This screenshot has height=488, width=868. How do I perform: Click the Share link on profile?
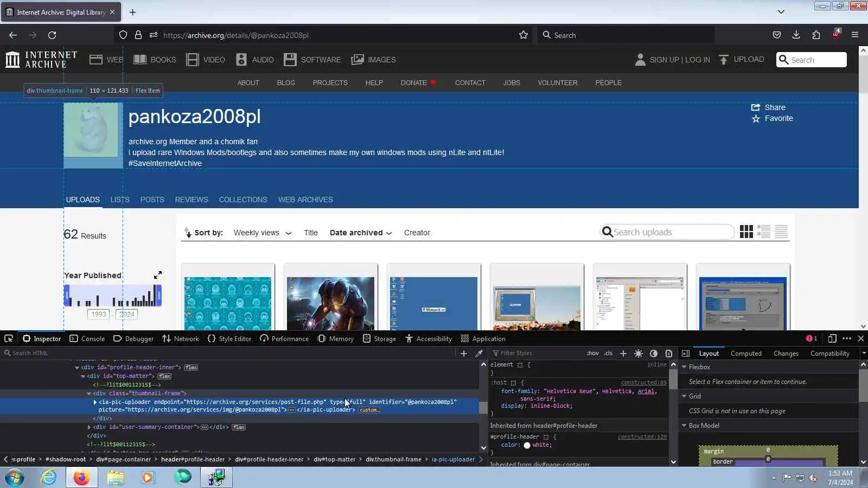tap(768, 107)
